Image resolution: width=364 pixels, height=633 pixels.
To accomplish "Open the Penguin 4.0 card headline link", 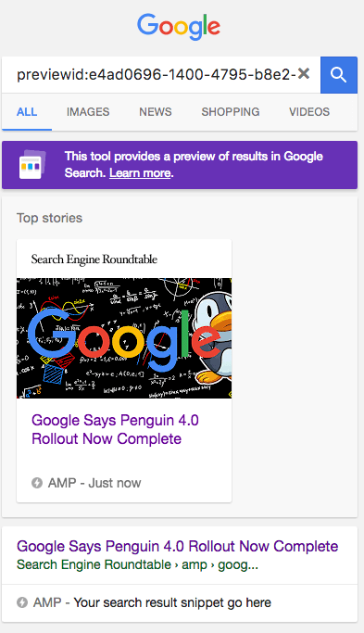I will click(115, 429).
